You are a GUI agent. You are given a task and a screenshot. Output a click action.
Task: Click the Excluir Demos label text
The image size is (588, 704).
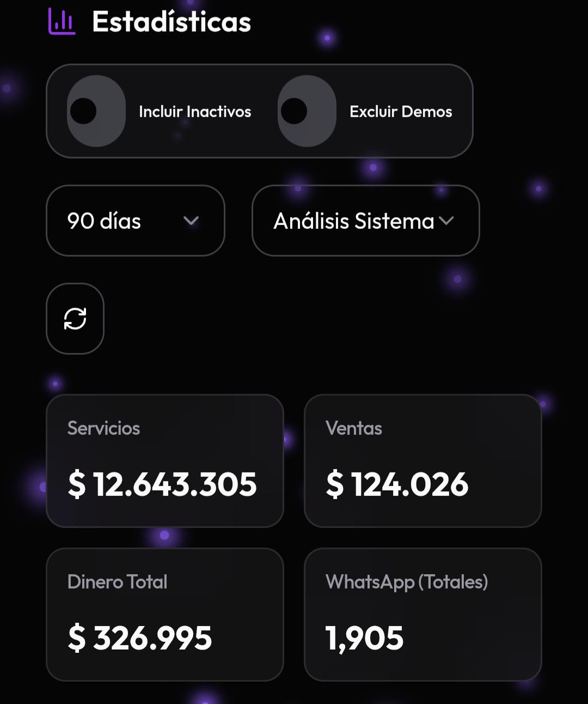[401, 112]
